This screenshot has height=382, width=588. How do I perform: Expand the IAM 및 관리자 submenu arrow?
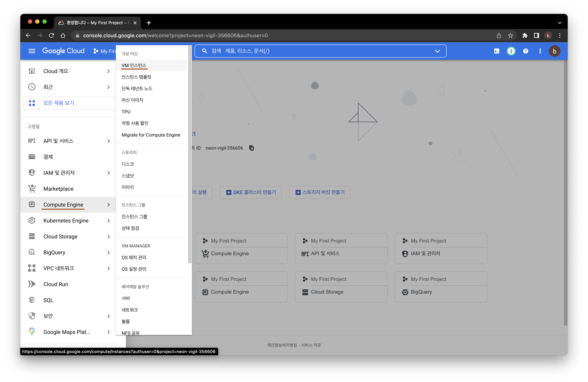108,173
